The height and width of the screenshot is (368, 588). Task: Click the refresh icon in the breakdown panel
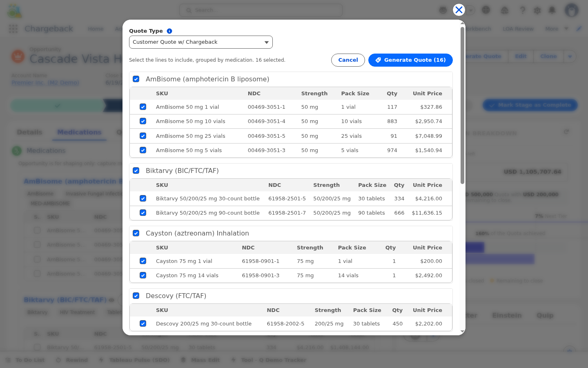point(566,132)
